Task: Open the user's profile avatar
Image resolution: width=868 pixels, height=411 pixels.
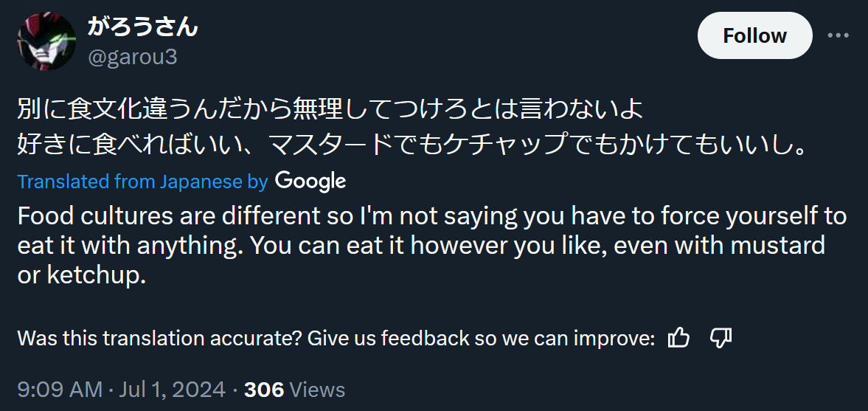Action: click(x=47, y=41)
